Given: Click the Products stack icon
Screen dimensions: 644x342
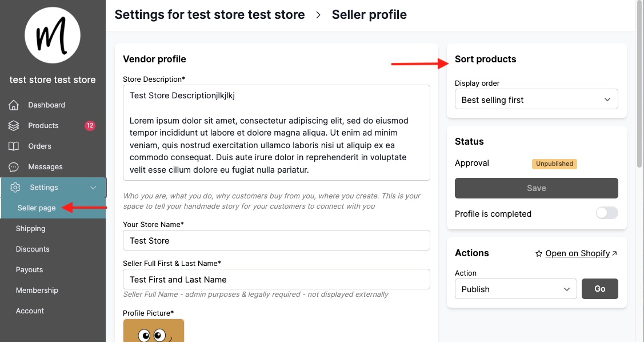Looking at the screenshot, I should coord(14,126).
